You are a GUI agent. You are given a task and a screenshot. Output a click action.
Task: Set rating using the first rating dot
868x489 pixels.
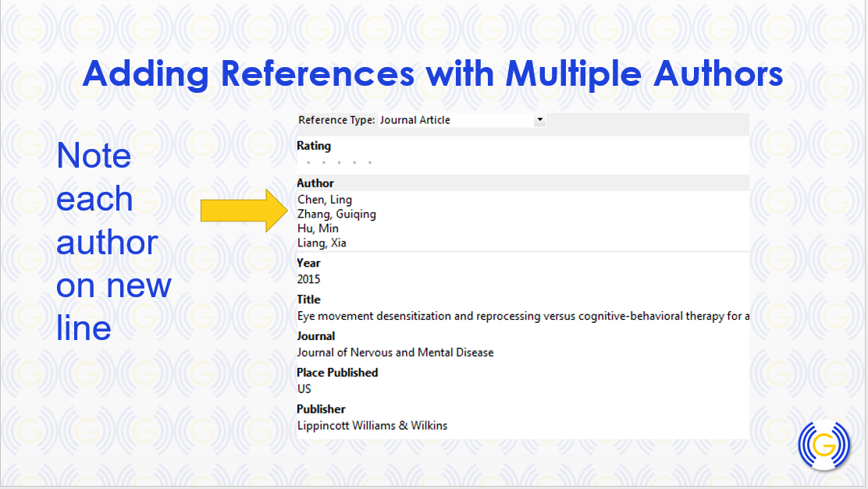pyautogui.click(x=308, y=163)
